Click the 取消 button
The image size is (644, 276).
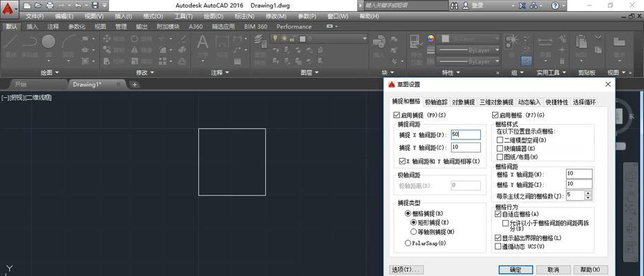pyautogui.click(x=553, y=269)
